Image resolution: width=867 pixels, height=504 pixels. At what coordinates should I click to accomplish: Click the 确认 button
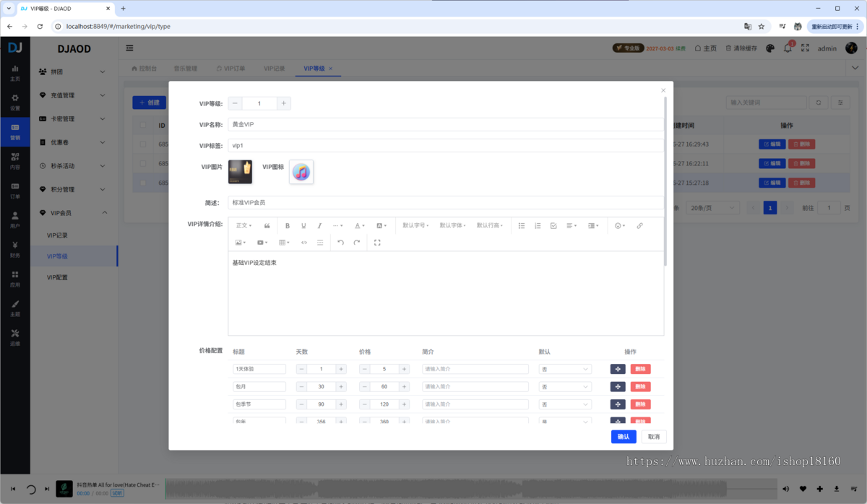pyautogui.click(x=624, y=437)
